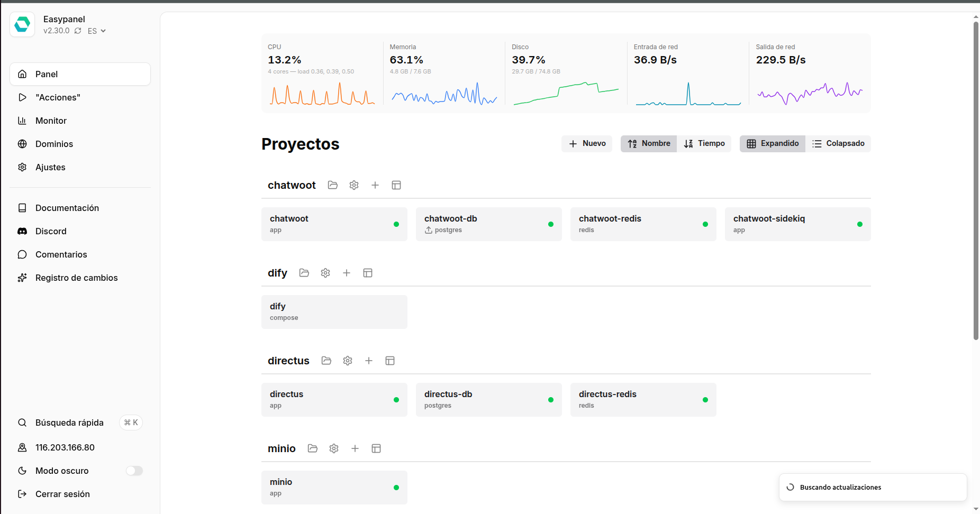
Task: Click Comentarios in the sidebar
Action: tap(80, 254)
